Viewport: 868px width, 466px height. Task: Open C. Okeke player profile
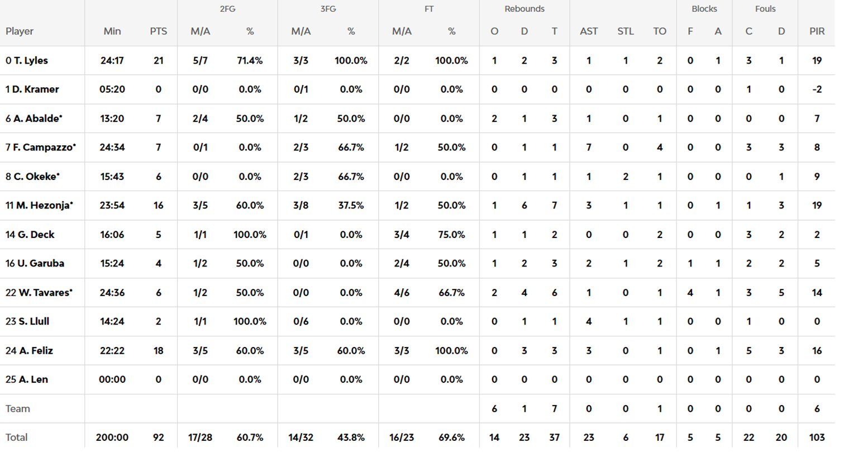point(36,177)
